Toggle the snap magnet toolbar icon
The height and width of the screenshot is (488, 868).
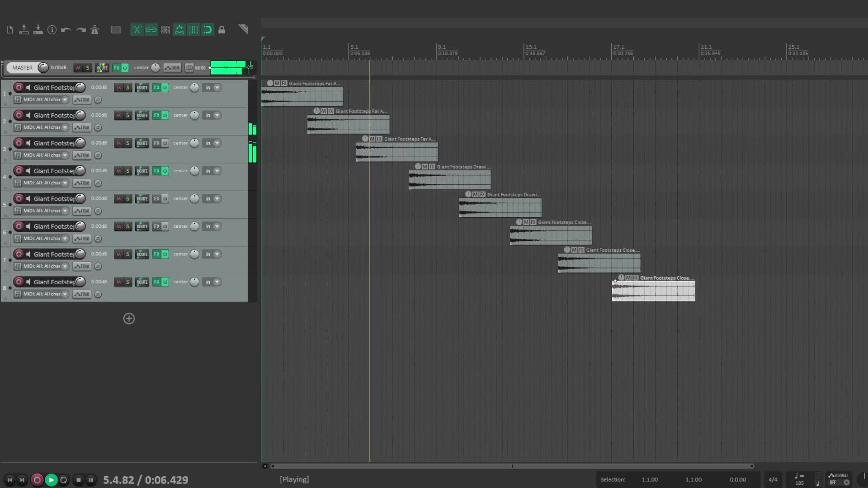(x=208, y=30)
